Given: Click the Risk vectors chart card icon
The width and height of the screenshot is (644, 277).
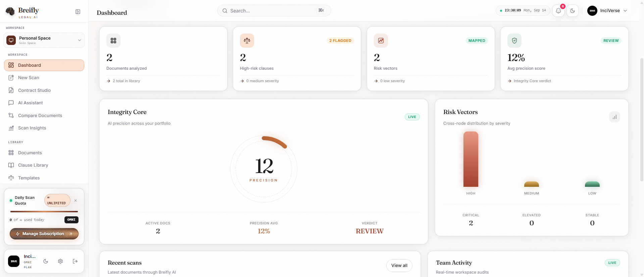Looking at the screenshot, I should (381, 41).
